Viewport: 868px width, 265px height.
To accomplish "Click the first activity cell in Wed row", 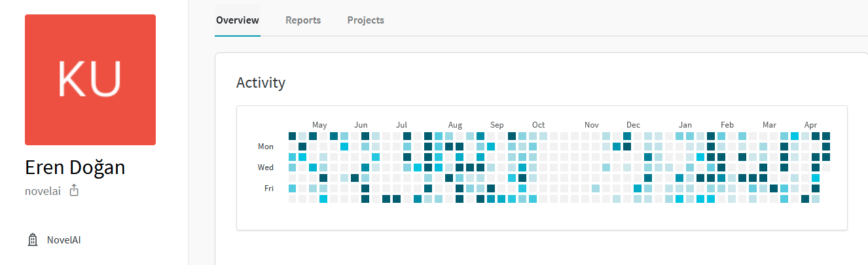I will 292,168.
